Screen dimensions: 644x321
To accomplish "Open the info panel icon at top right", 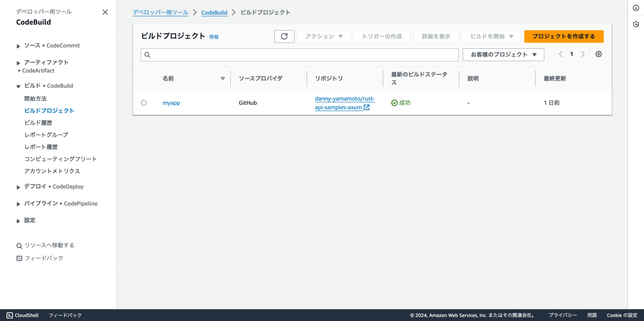I will [636, 8].
